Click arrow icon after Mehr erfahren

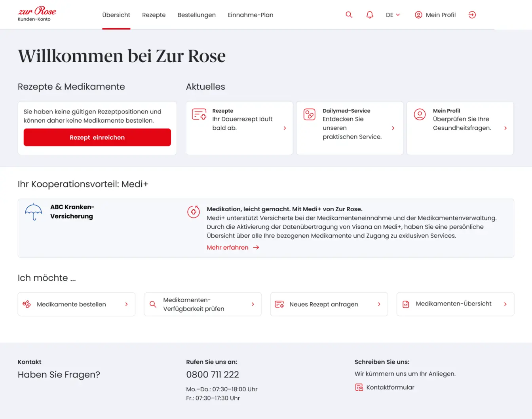[256, 247]
